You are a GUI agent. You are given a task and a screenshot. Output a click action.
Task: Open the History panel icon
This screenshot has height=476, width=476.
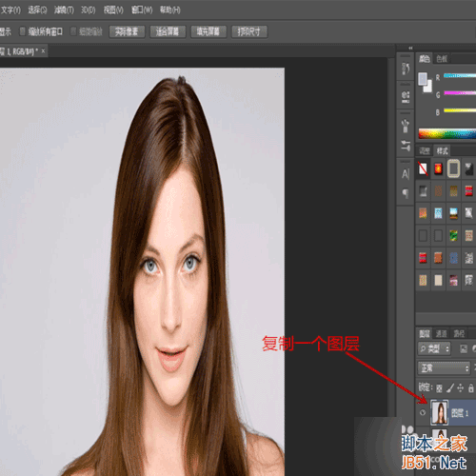tap(406, 68)
